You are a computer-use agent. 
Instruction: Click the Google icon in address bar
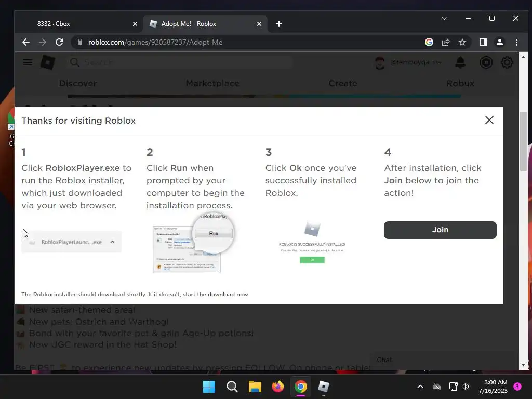click(429, 42)
